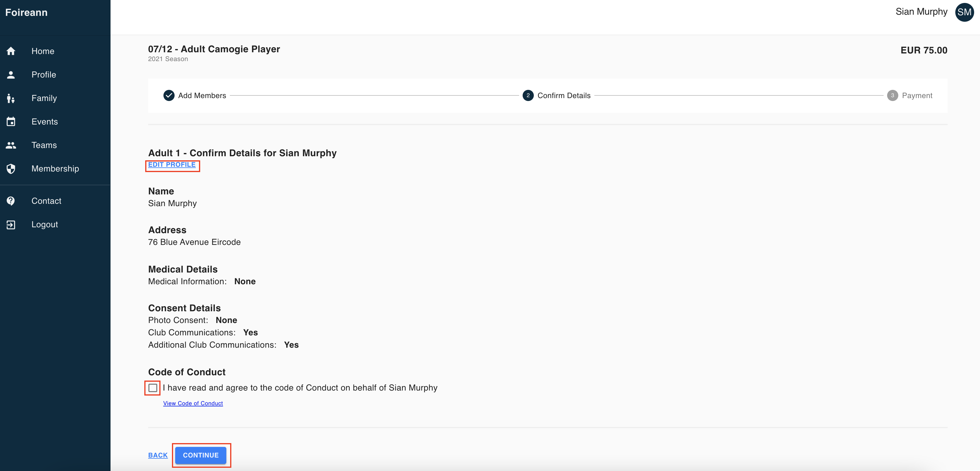
Task: Choose Logout from the sidebar
Action: point(55,224)
